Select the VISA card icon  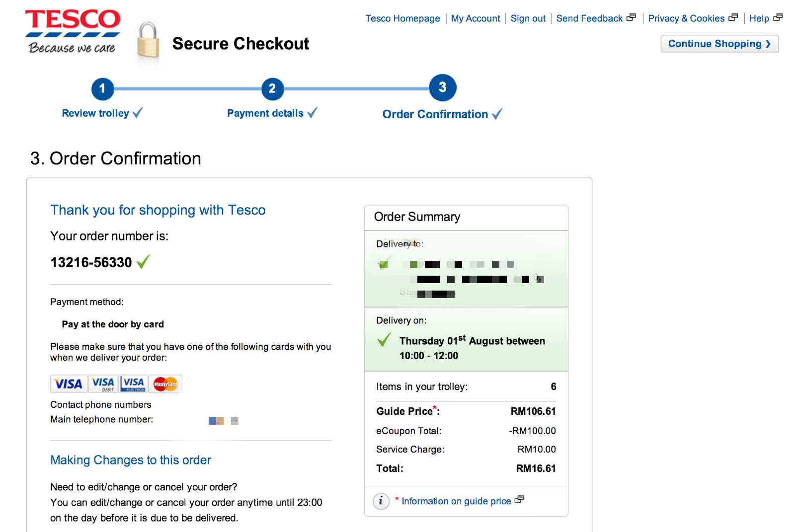68,383
